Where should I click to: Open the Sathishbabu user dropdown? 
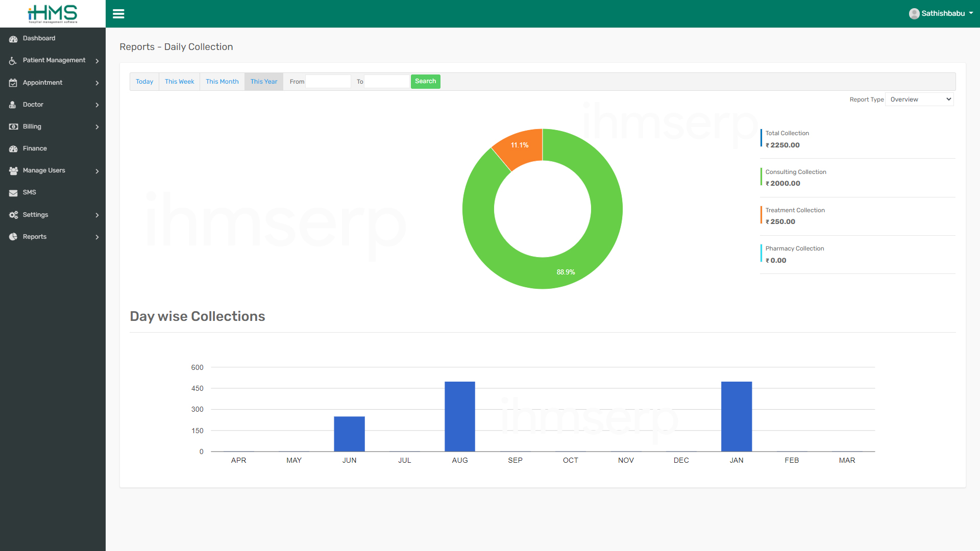click(941, 14)
